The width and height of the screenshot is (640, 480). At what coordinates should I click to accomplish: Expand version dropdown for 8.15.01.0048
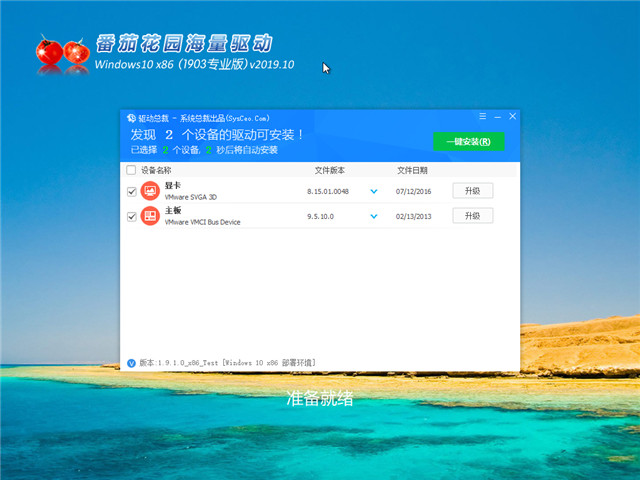374,191
